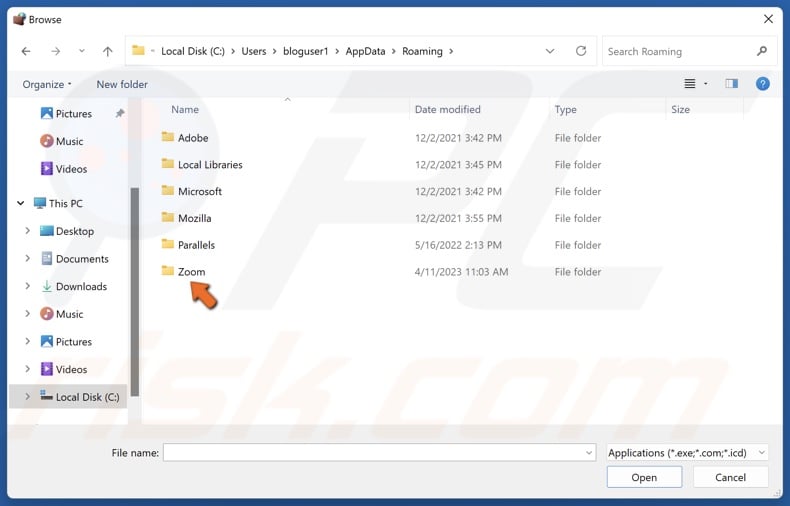Click the File name input field
Screen dimensions: 790x506
[375, 453]
